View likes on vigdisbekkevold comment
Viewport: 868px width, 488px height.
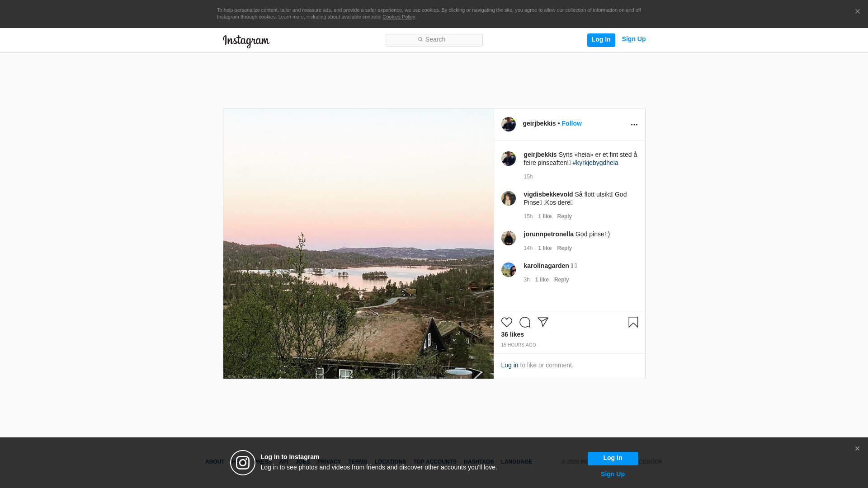(x=545, y=216)
